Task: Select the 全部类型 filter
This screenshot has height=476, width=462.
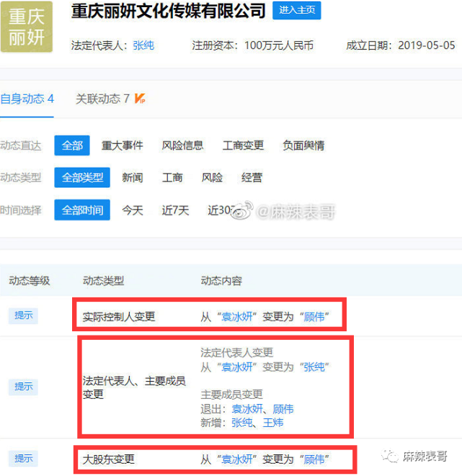Action: [82, 178]
